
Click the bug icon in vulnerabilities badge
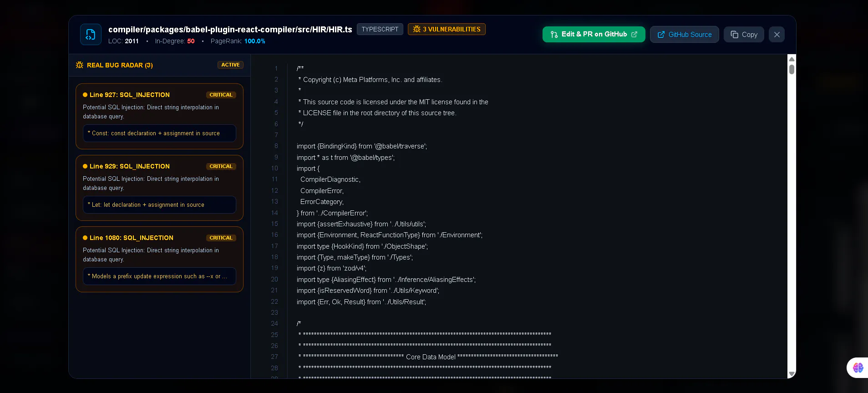click(x=416, y=29)
